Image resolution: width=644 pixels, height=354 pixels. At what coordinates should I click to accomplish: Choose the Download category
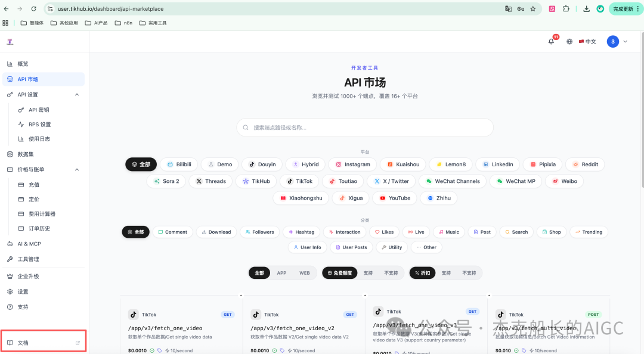[216, 232]
